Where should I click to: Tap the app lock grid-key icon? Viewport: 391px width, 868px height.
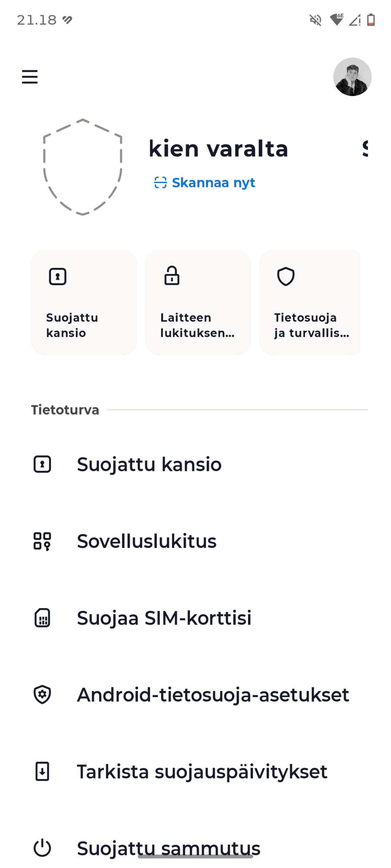point(42,541)
